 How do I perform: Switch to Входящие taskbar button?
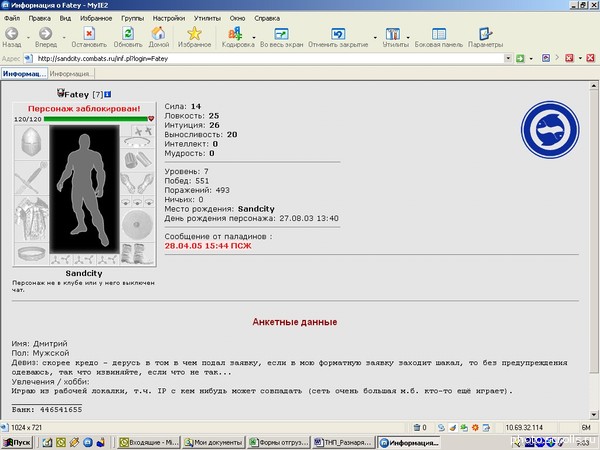149,442
